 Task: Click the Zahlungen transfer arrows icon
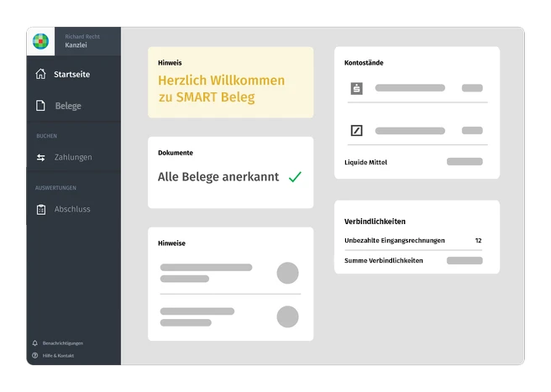pos(40,157)
